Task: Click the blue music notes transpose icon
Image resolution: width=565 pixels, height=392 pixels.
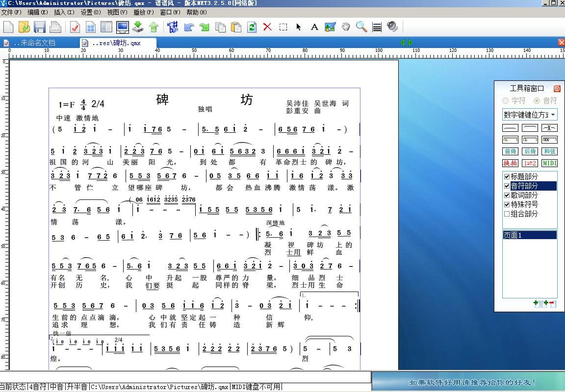Action: tap(173, 27)
